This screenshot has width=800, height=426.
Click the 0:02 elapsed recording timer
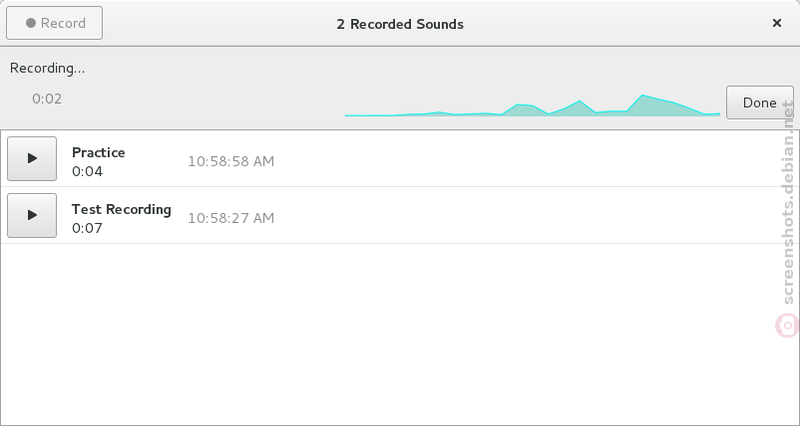(x=47, y=99)
